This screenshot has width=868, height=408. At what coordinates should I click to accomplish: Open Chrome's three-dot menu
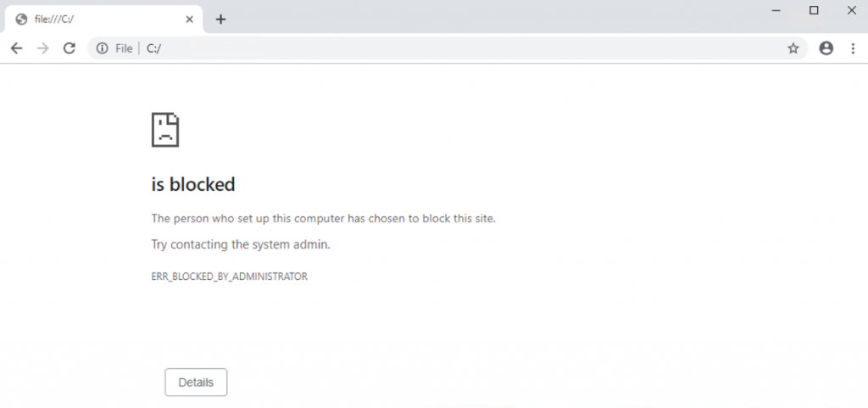tap(853, 48)
